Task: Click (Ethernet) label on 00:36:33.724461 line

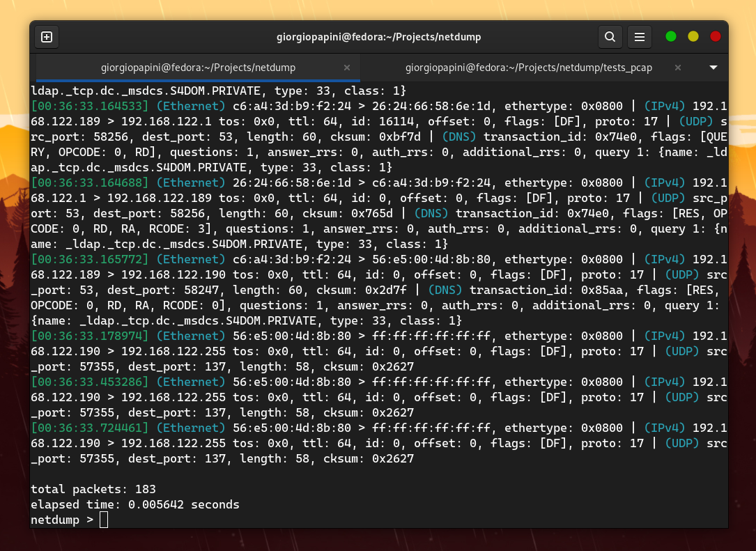Action: pyautogui.click(x=191, y=428)
